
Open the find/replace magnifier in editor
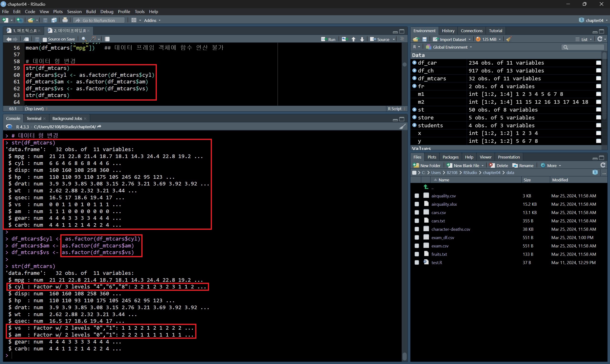pos(84,39)
